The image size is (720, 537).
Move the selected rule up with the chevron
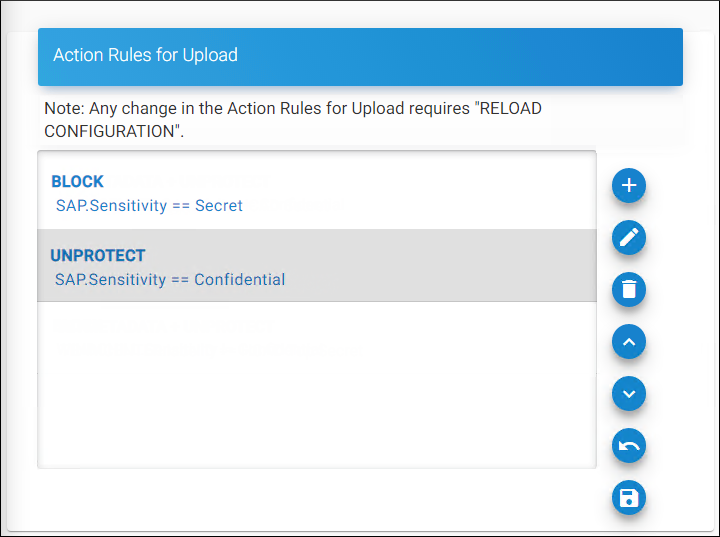coord(629,342)
